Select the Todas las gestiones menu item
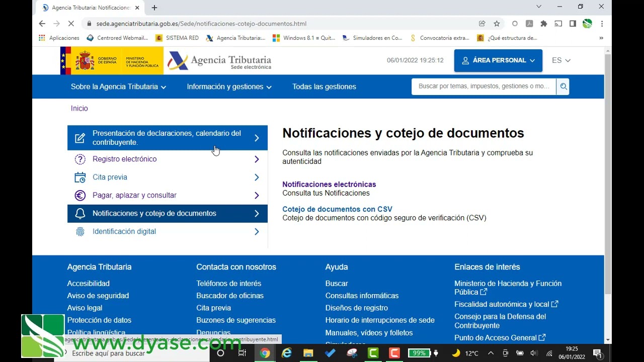The height and width of the screenshot is (362, 644). point(324,86)
